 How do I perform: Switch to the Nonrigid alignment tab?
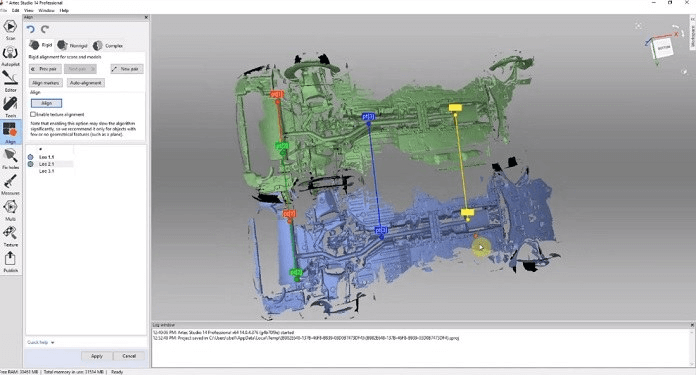[72, 45]
